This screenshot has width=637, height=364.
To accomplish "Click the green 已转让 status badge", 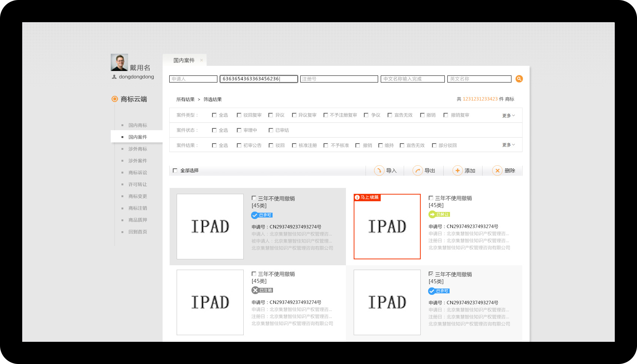I will point(439,214).
